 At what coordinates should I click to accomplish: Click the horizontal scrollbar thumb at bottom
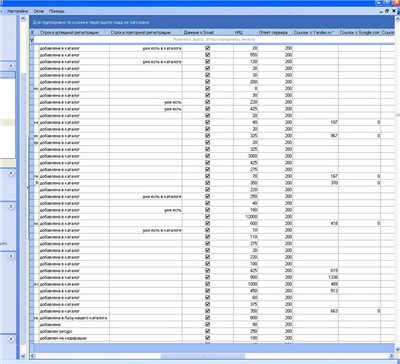coord(203,356)
